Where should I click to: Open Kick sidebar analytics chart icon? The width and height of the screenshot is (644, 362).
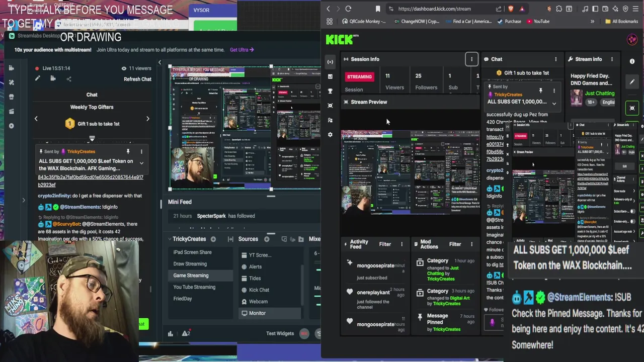click(330, 76)
